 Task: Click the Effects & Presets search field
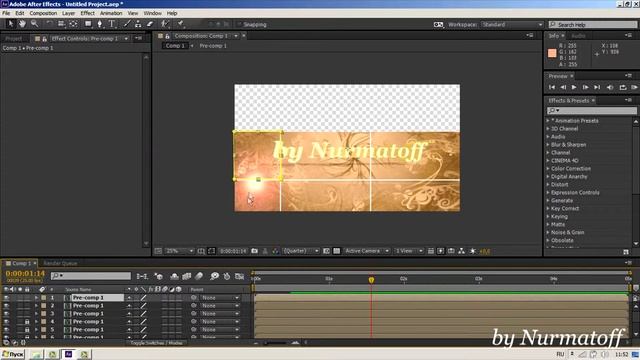[x=591, y=111]
